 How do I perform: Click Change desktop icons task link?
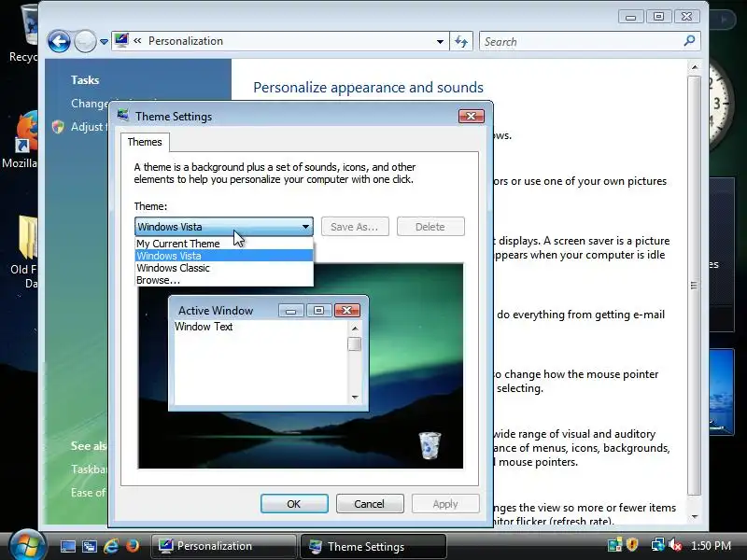pos(90,104)
